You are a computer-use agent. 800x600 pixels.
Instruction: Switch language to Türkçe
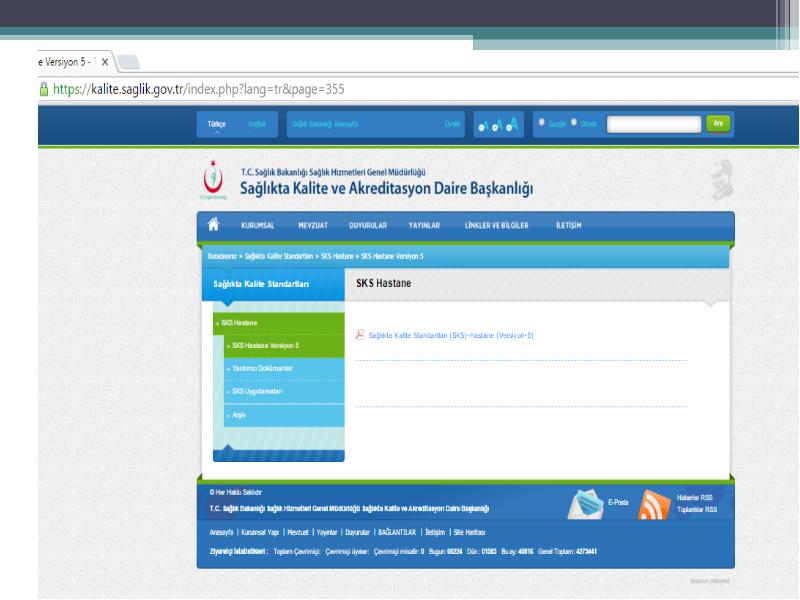click(216, 124)
